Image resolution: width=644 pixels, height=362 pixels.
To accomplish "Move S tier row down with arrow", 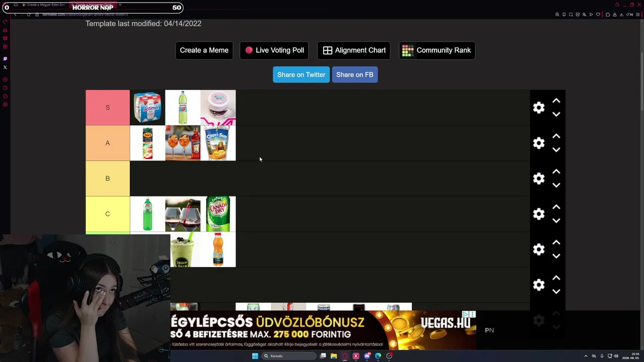I will click(x=556, y=114).
